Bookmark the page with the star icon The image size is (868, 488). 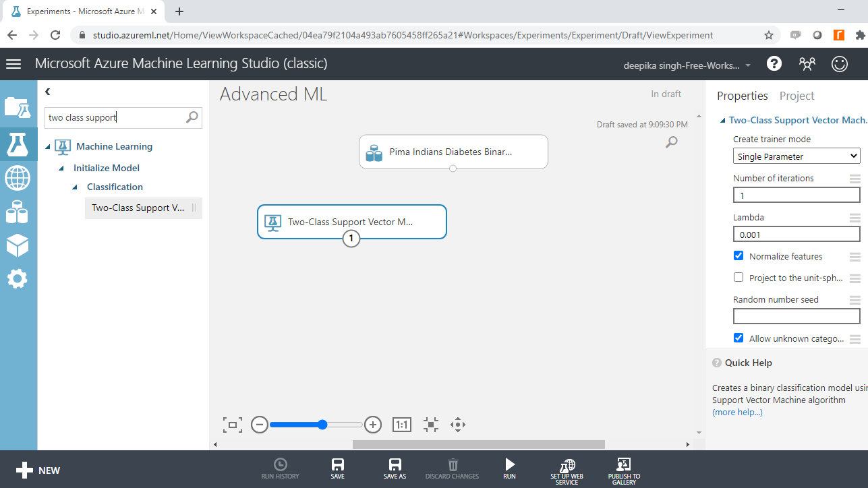768,35
